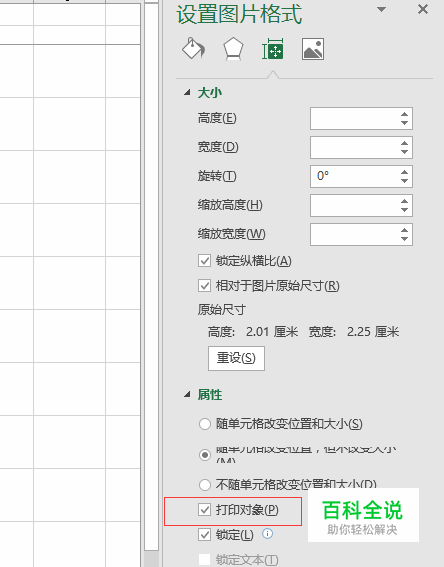Open the Picture tab icon
Screen dimensions: 444x567
(313, 49)
